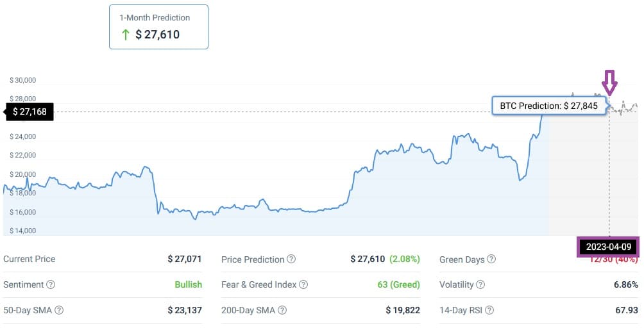
Task: Click the 200-Day SMA question mark icon
Action: point(282,310)
